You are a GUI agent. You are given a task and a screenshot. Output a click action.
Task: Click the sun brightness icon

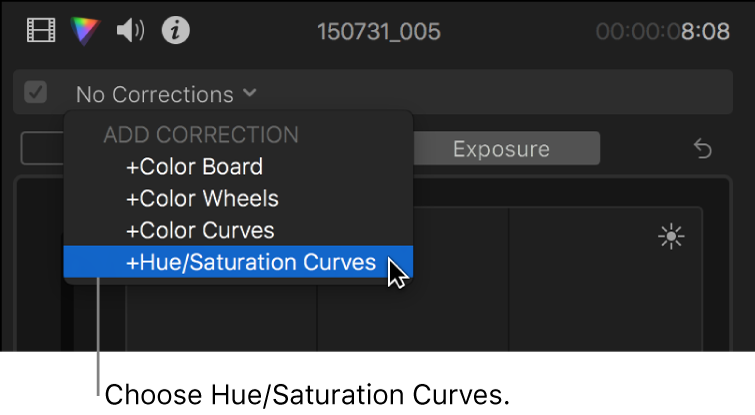click(x=671, y=237)
